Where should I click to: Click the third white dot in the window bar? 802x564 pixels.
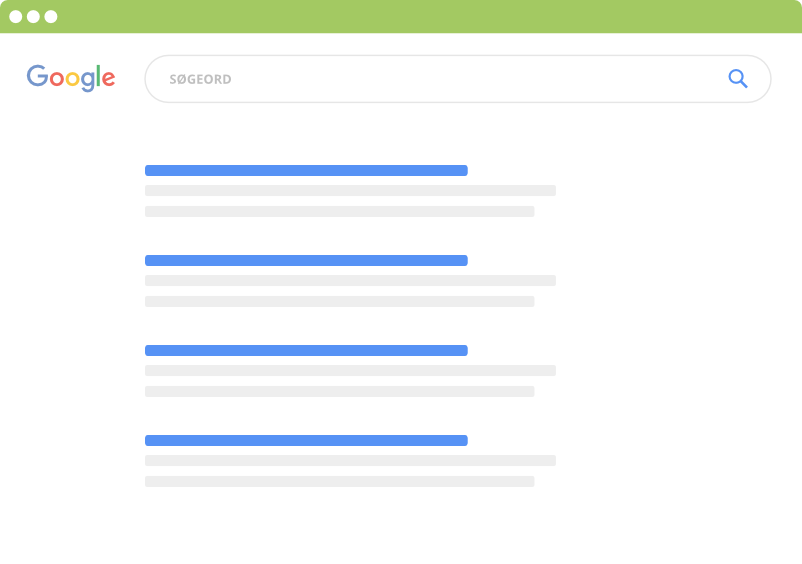click(51, 17)
